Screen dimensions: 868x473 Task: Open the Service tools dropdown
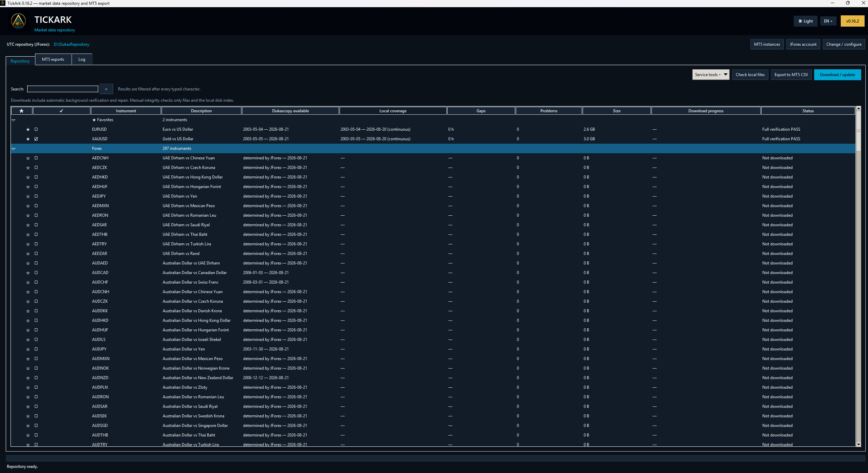click(710, 75)
